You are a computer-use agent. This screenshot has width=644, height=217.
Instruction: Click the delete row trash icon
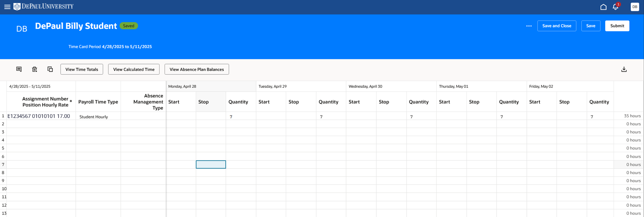tap(34, 69)
